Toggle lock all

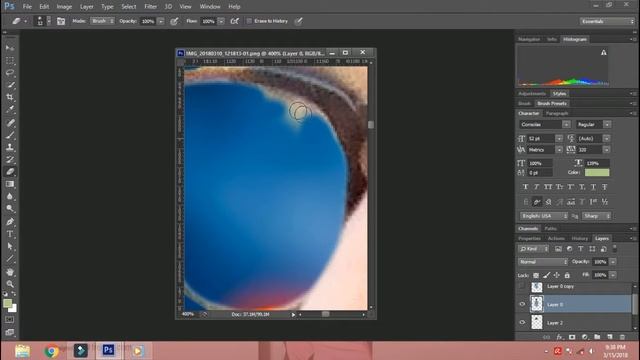click(x=567, y=276)
